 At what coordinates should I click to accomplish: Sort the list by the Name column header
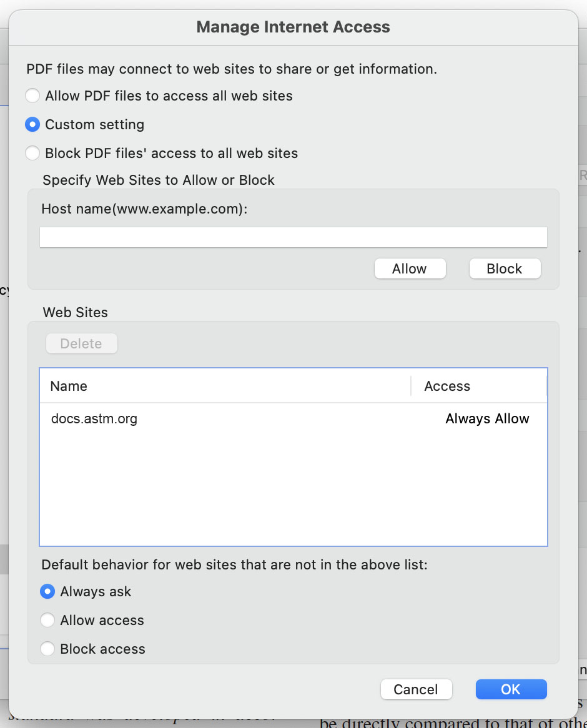tap(69, 386)
